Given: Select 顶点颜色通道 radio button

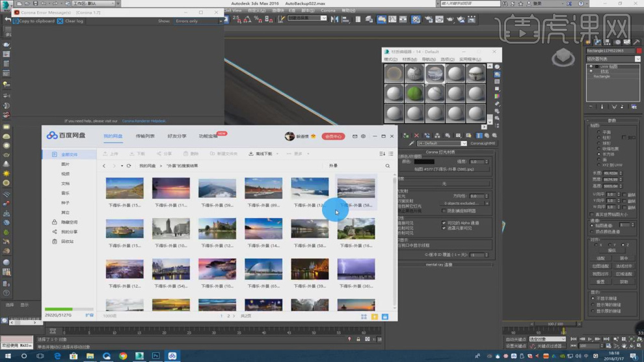Looking at the screenshot, I should tap(592, 232).
